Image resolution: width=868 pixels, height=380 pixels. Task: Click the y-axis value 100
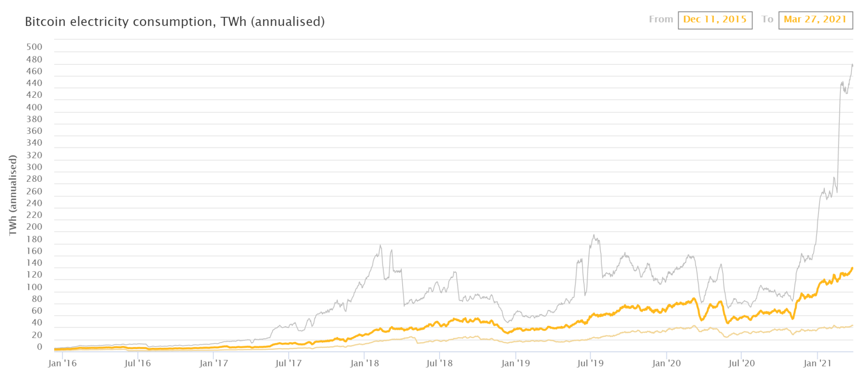point(34,287)
